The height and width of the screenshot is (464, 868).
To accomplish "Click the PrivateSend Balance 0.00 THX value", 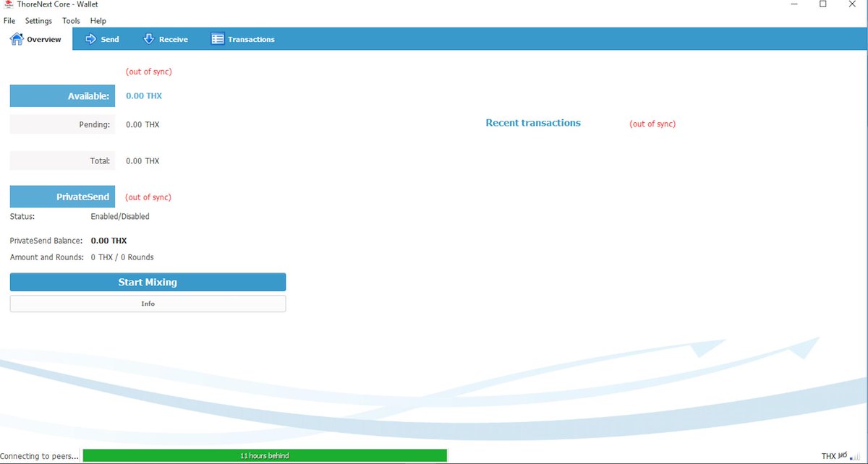I will pyautogui.click(x=109, y=241).
